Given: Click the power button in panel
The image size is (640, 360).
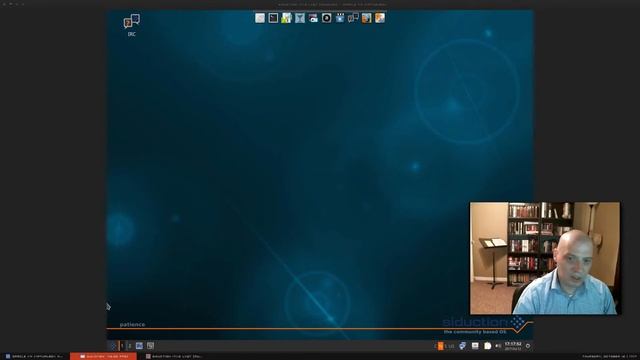Looking at the screenshot, I should click(528, 346).
